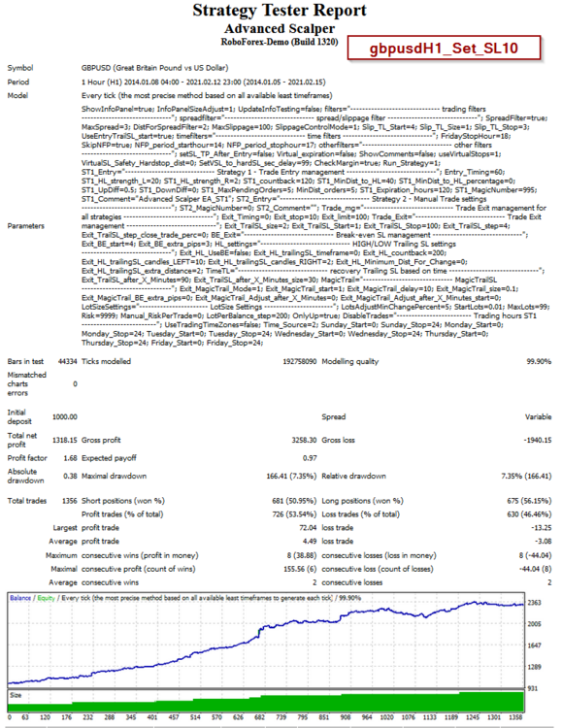Click the 'Gross profit' label
Screen dimensions: 562x728
pos(101,440)
